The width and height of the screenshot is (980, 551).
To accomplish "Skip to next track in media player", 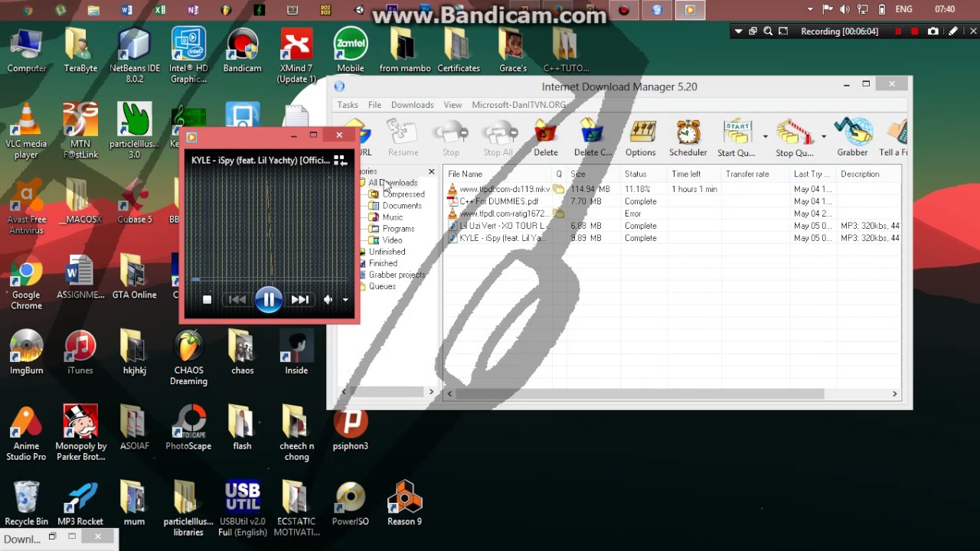I will (299, 300).
